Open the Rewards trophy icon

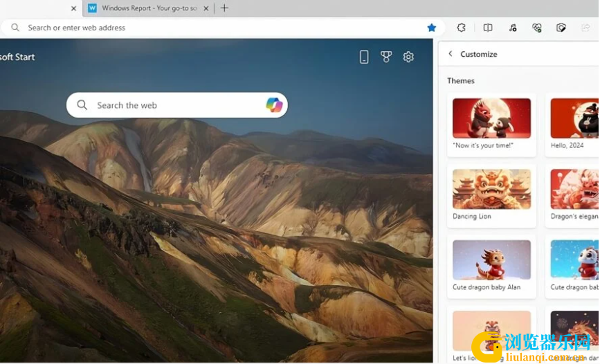385,57
